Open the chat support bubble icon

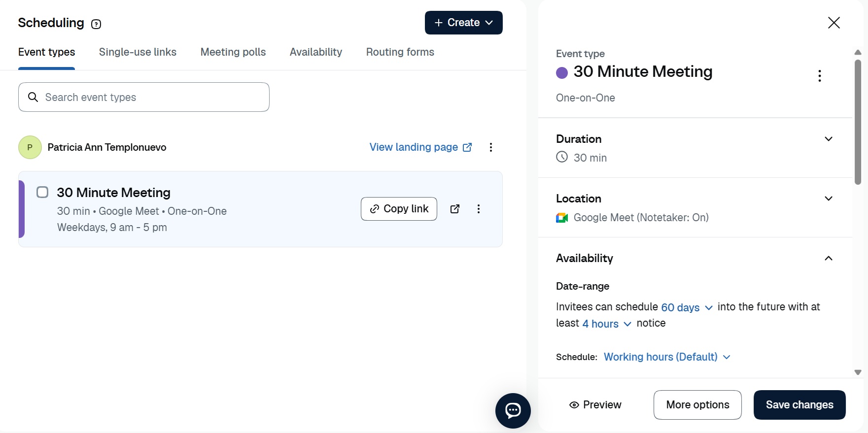coord(513,410)
